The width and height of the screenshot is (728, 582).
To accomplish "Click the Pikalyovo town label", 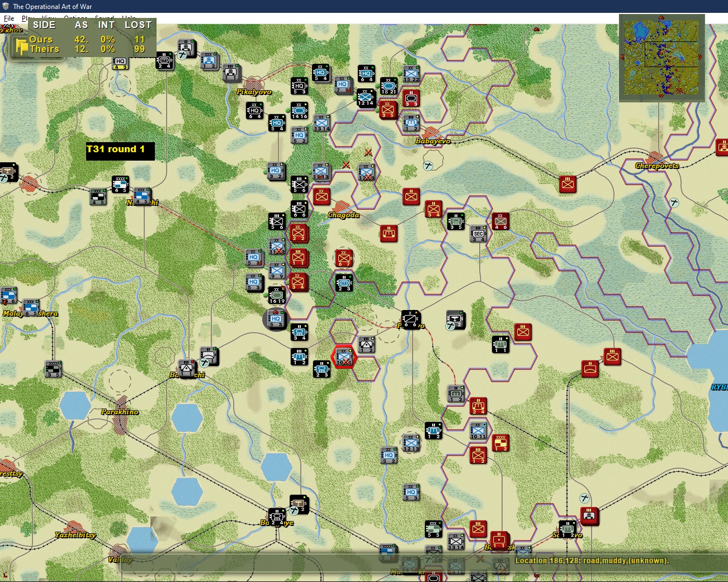I will [254, 92].
